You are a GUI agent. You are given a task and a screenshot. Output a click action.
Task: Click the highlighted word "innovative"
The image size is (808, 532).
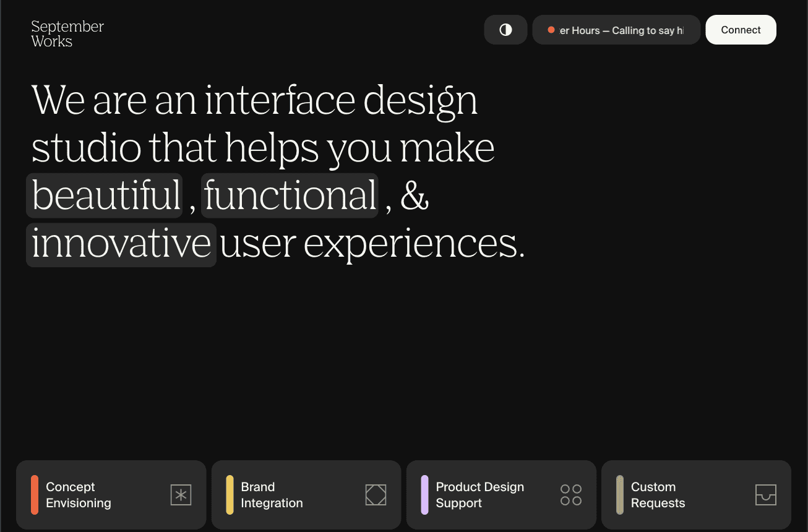click(x=121, y=244)
